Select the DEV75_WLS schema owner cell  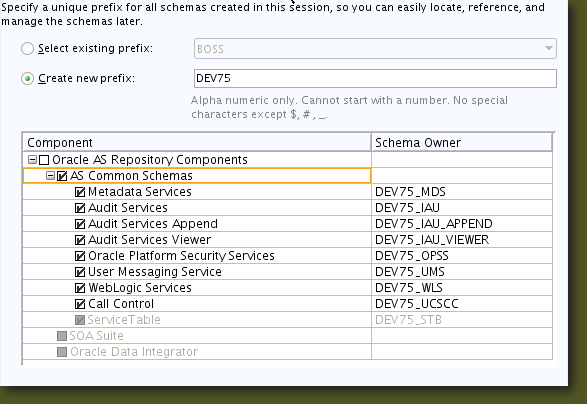[462, 288]
